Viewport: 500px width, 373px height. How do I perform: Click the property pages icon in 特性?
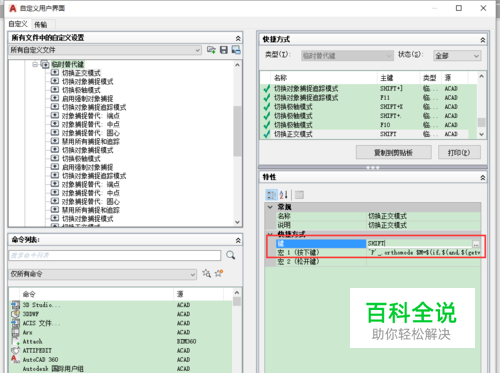[299, 195]
